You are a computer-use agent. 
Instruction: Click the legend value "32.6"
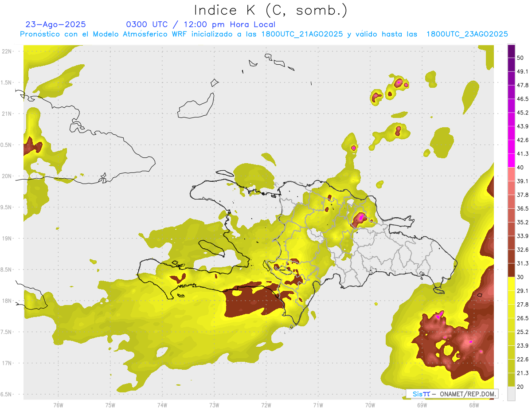coord(523,250)
